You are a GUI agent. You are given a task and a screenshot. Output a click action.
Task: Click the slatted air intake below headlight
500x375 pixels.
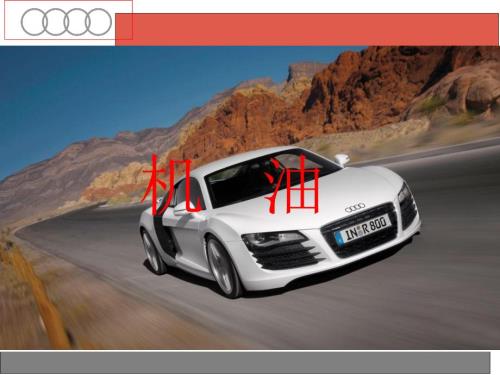pos(287,256)
